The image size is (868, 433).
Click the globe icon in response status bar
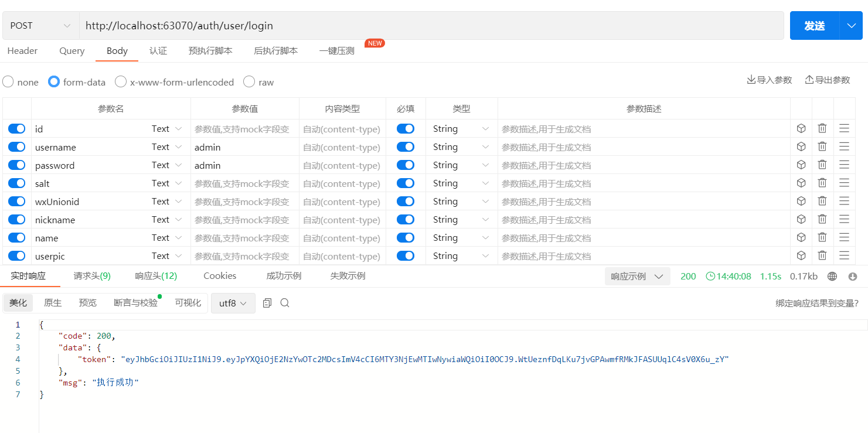(832, 277)
